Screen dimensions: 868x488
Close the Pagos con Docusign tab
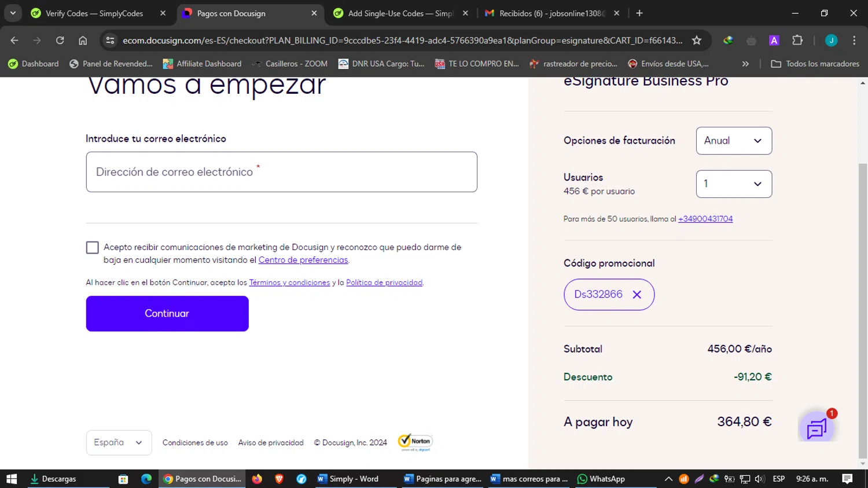pyautogui.click(x=314, y=13)
